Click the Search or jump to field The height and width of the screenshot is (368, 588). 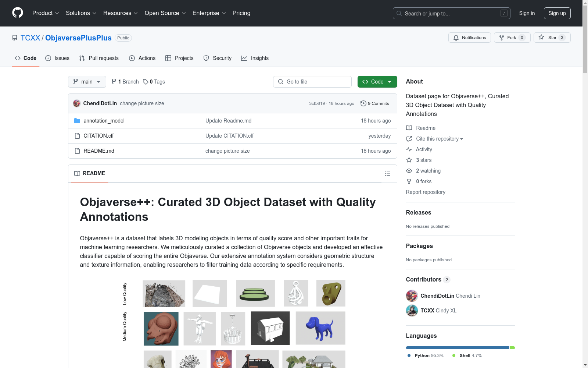coord(452,13)
